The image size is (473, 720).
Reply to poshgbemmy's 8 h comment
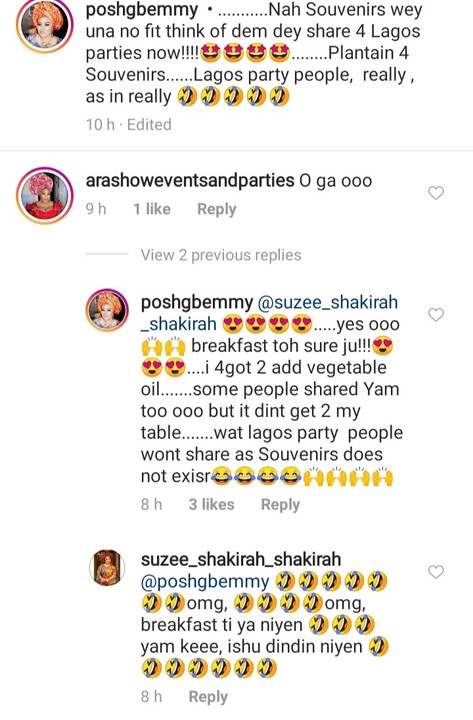280,505
